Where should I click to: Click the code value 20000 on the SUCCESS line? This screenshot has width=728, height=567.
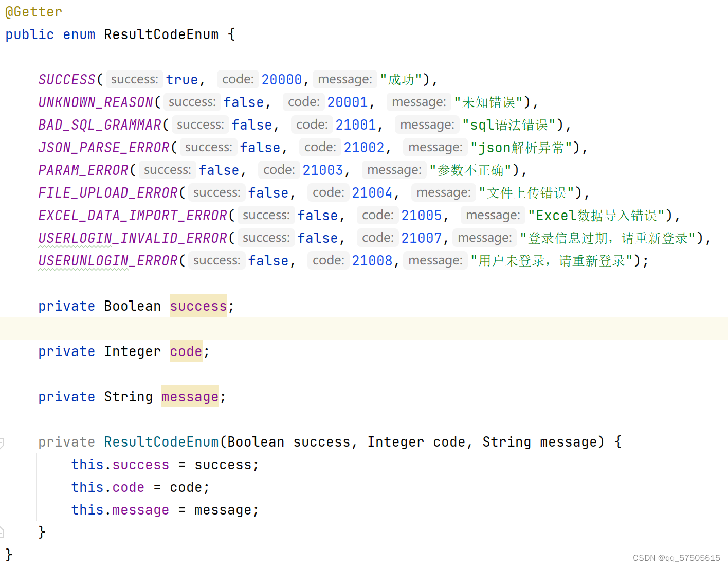(282, 79)
